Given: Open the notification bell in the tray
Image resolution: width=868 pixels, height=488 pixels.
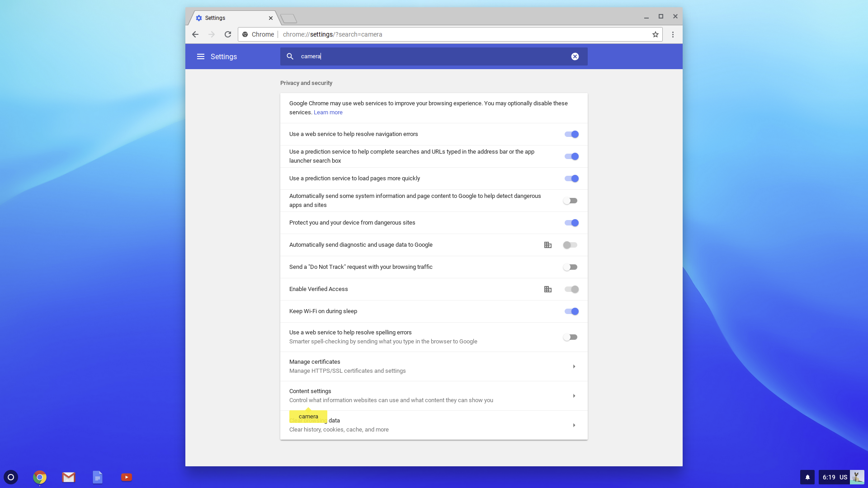Looking at the screenshot, I should tap(807, 477).
